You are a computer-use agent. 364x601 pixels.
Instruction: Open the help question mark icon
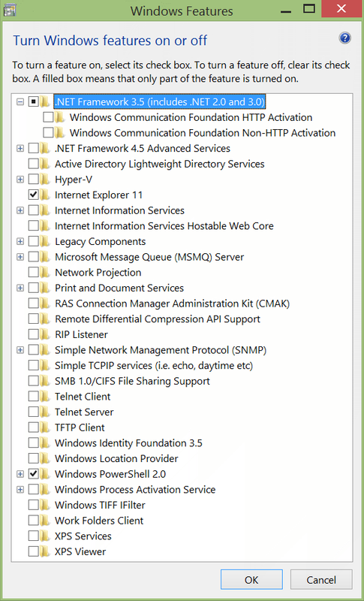(x=345, y=38)
